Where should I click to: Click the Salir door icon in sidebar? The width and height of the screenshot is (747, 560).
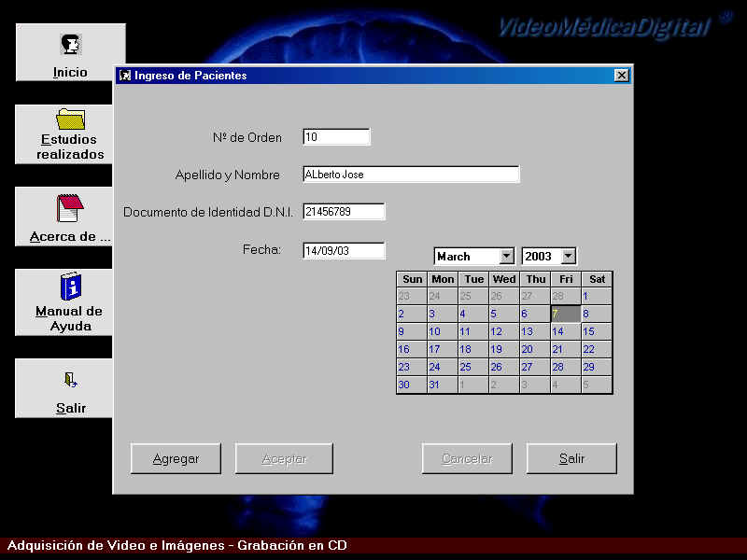tap(70, 379)
